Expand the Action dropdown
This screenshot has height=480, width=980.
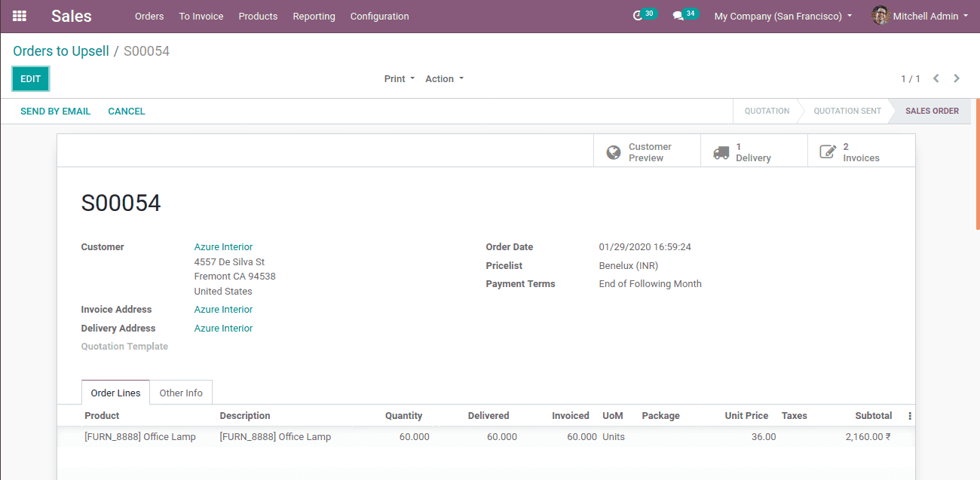coord(445,79)
